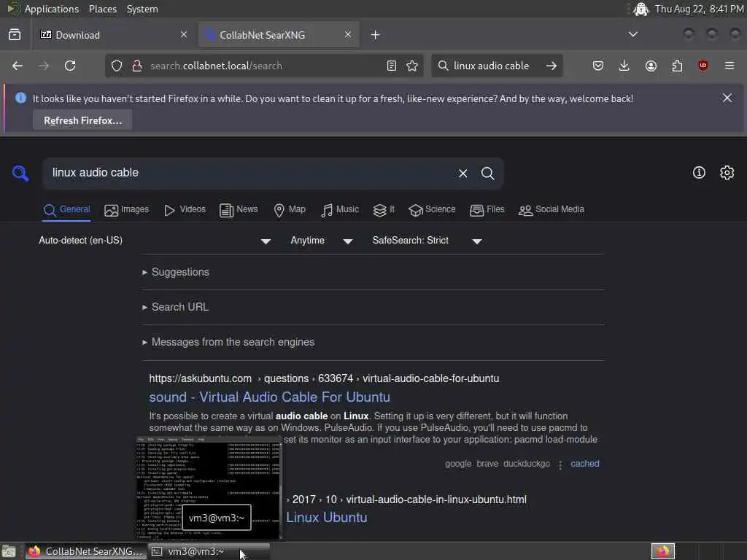Switch to the Download browser tab
747x560 pixels.
pos(114,35)
